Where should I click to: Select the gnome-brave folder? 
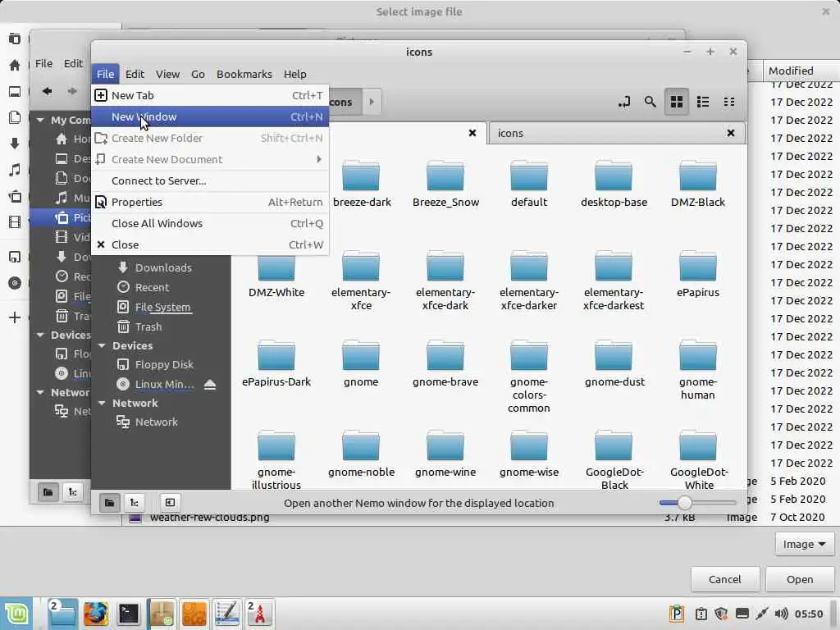(x=445, y=363)
